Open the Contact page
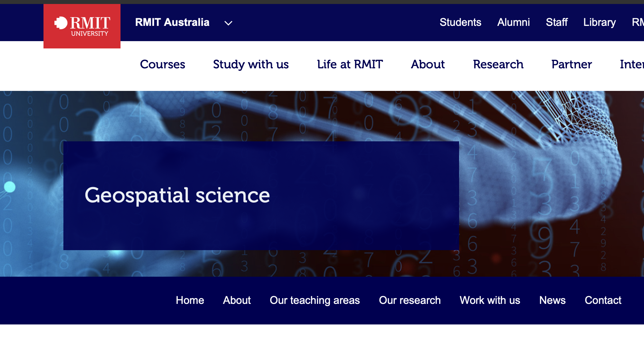644x349 pixels. click(x=603, y=300)
